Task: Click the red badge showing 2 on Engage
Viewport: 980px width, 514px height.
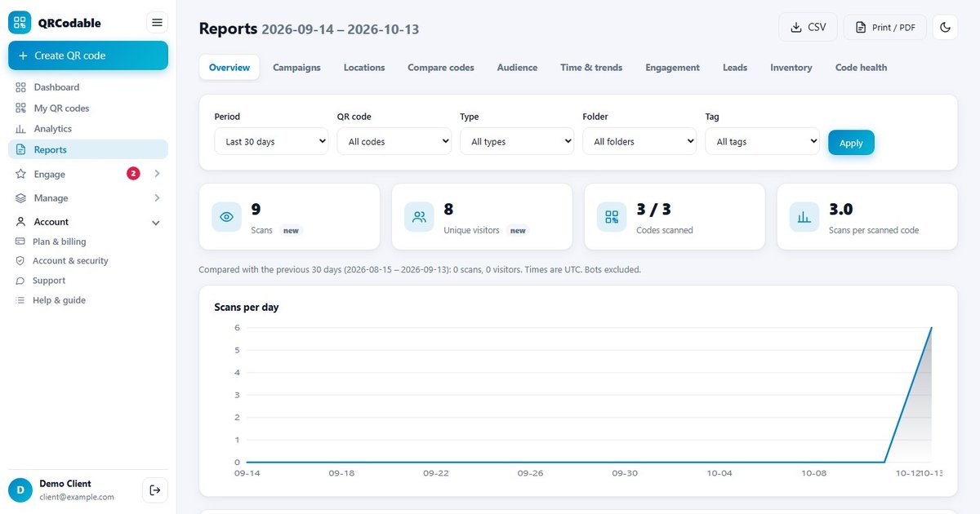Action: tap(133, 173)
